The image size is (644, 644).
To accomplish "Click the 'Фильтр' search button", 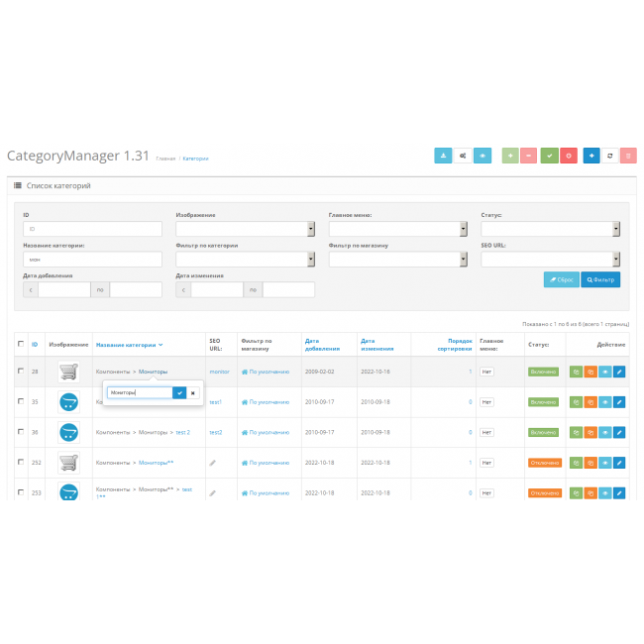I will [x=600, y=279].
